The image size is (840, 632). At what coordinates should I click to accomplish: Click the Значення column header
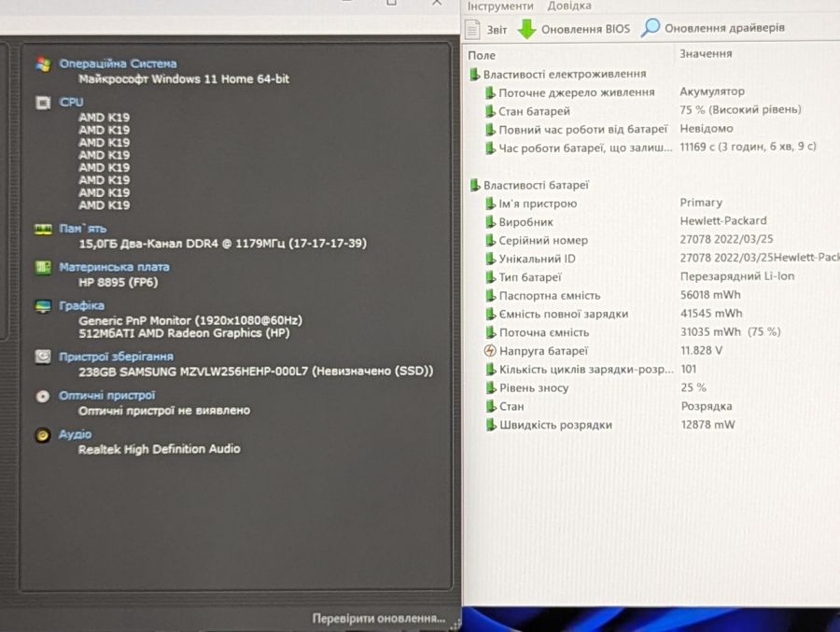point(706,53)
